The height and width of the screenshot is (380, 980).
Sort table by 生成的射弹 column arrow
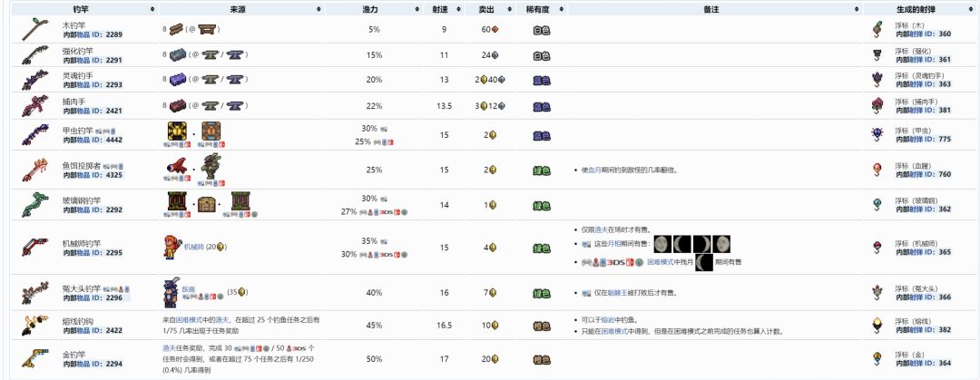coord(971,9)
